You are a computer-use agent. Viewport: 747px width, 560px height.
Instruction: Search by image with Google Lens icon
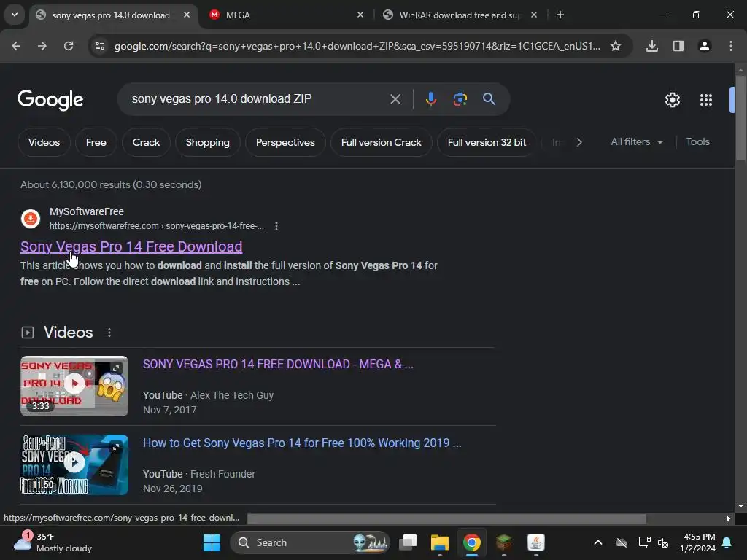click(x=460, y=99)
